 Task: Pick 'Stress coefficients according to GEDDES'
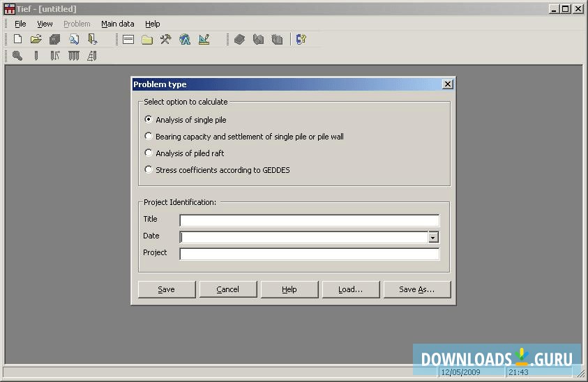149,170
